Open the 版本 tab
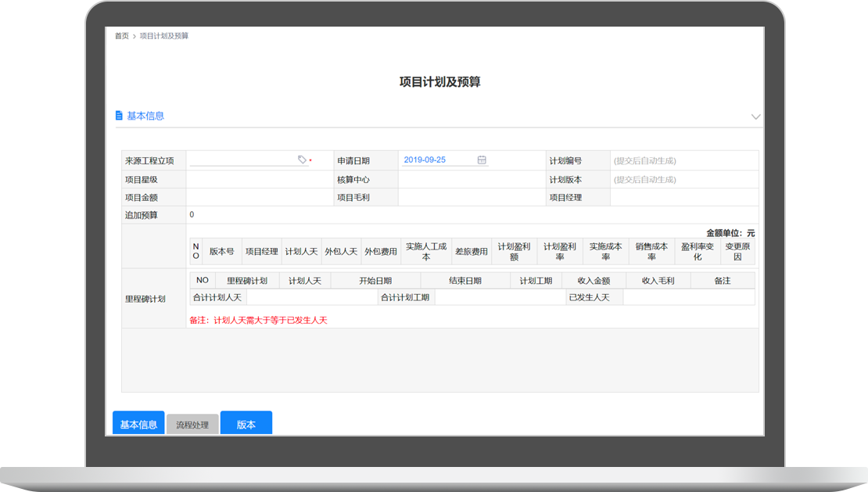 [246, 424]
